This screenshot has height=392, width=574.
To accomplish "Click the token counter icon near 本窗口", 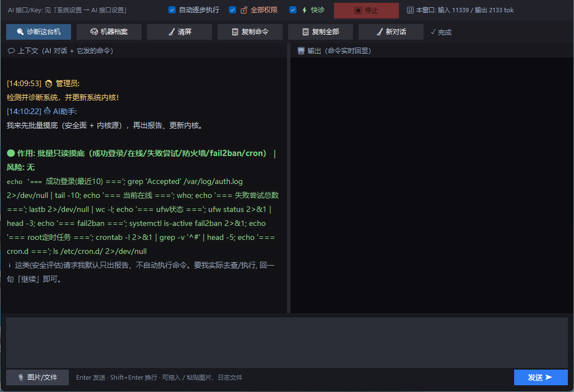I will pos(411,10).
